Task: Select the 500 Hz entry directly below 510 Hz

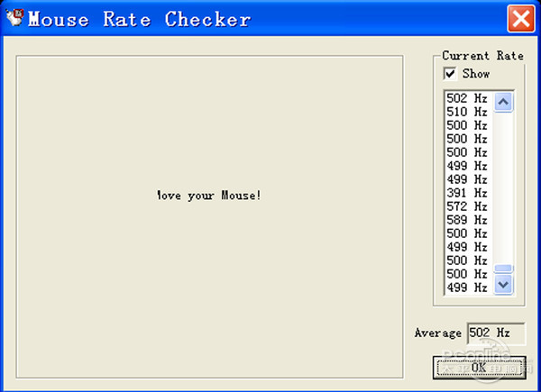Action: pyautogui.click(x=467, y=125)
